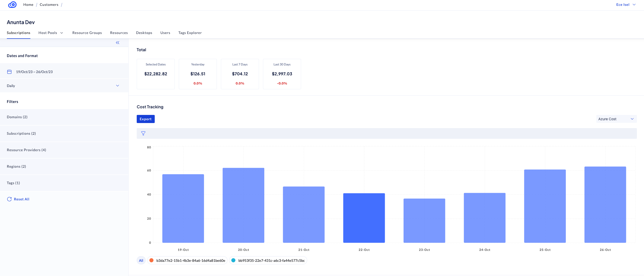Click the calendar icon beside date range
The image size is (644, 276).
click(x=9, y=72)
